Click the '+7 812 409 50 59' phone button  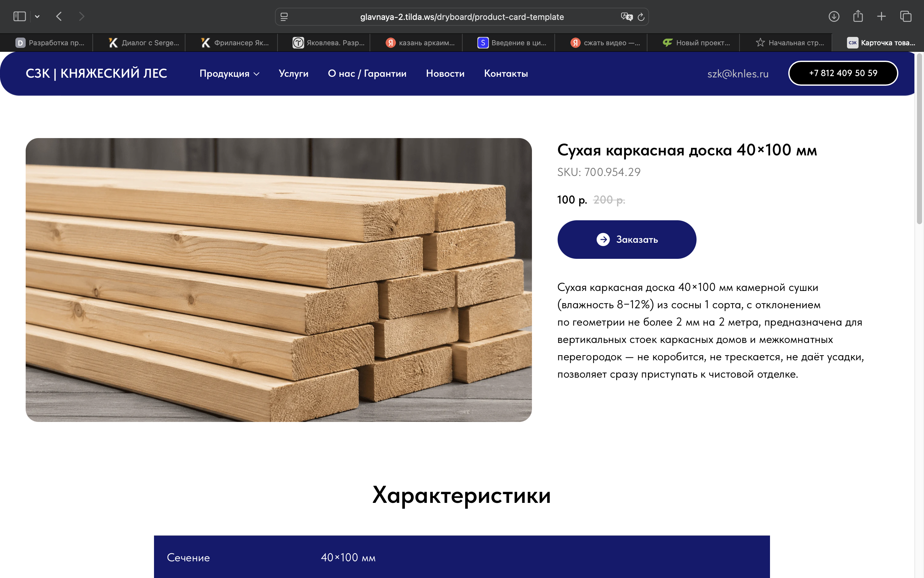click(843, 73)
